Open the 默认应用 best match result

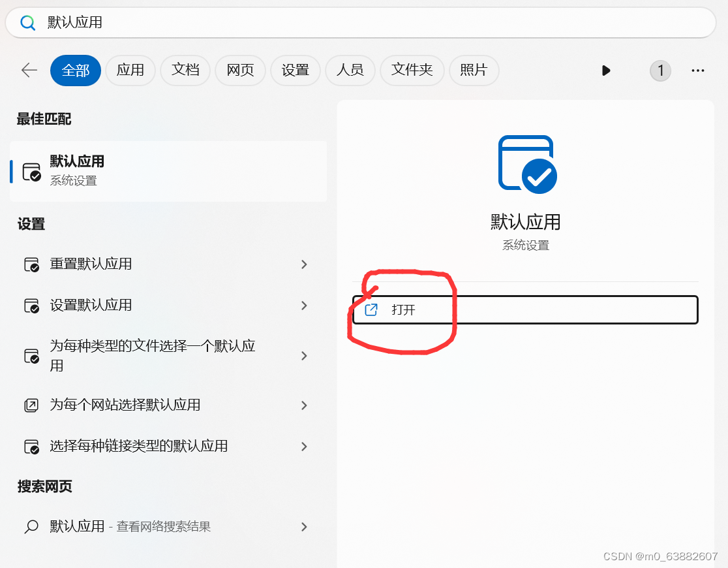168,171
